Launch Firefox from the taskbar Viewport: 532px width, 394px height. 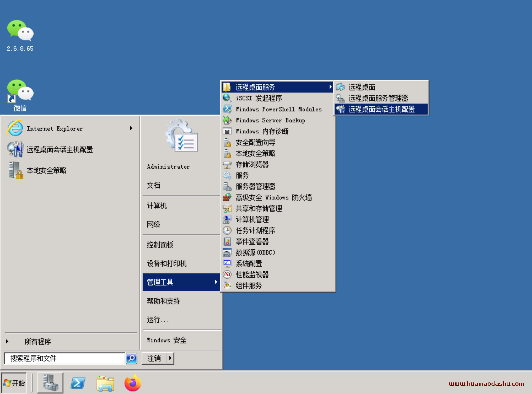click(x=133, y=383)
